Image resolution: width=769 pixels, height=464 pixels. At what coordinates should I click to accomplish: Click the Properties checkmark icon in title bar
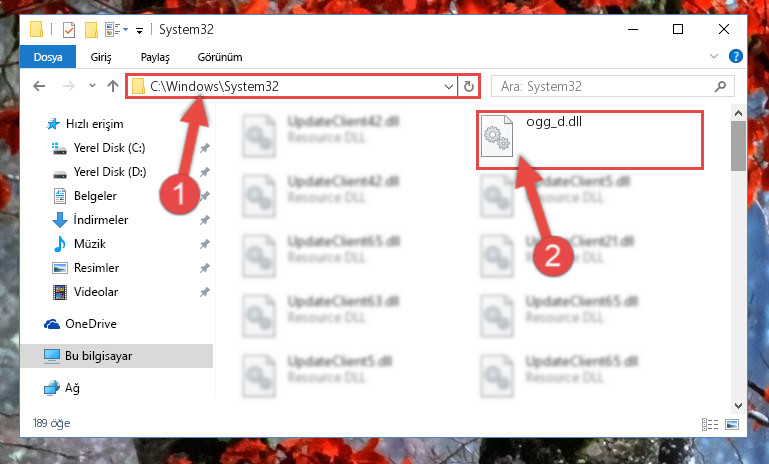tap(69, 30)
